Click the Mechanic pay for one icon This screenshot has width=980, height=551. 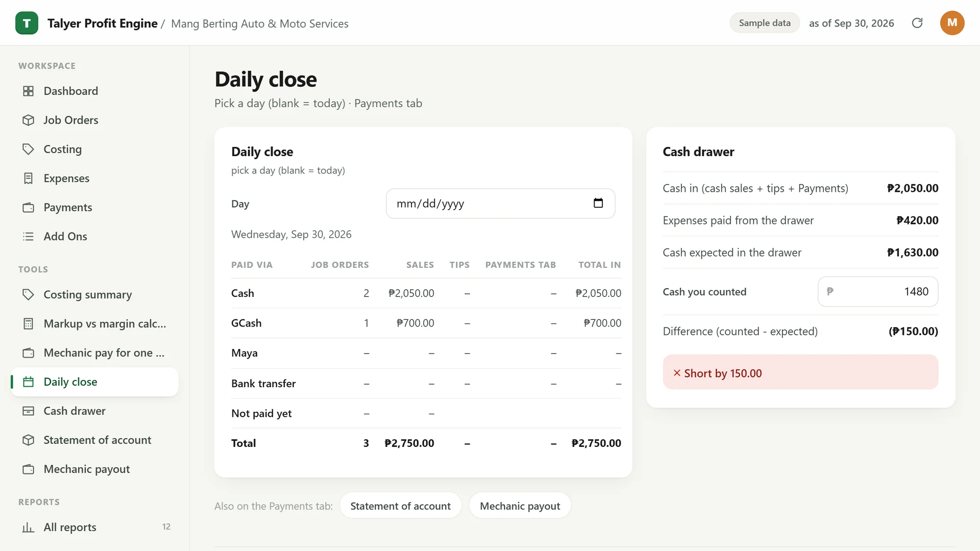pyautogui.click(x=29, y=353)
